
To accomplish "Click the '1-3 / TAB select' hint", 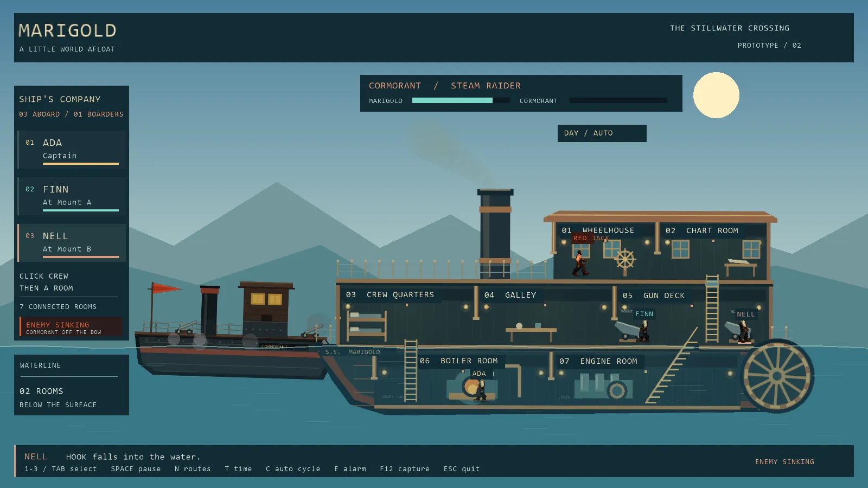I will [x=61, y=469].
